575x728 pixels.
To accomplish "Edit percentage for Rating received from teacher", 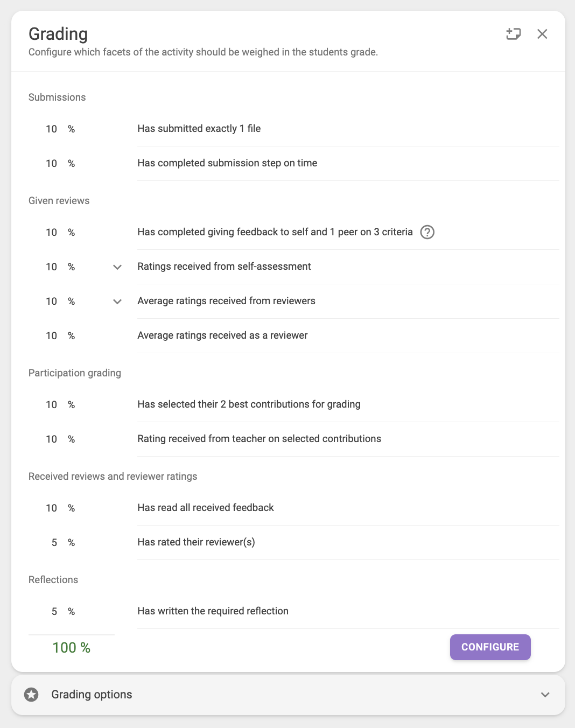I will click(52, 439).
